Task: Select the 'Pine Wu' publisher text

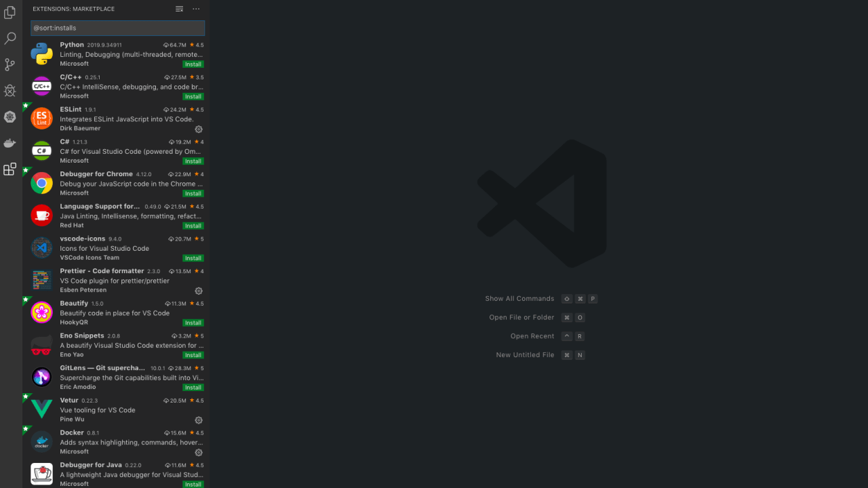Action: (72, 420)
